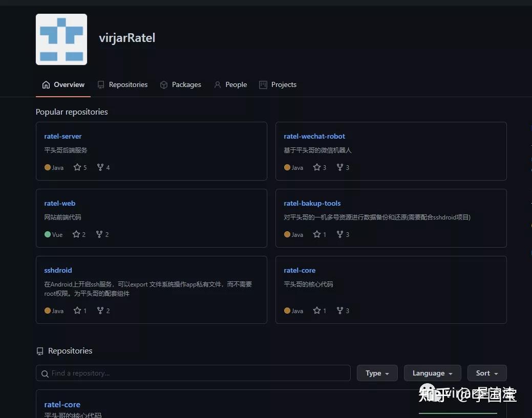Click the fork icon on ratel-wechat-robot card
532x418 pixels.
tap(339, 167)
